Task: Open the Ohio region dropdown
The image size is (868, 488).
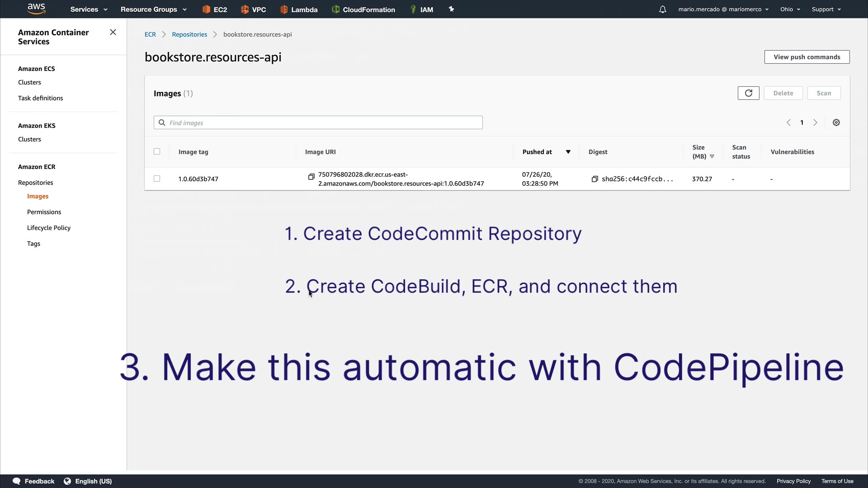Action: click(x=790, y=9)
